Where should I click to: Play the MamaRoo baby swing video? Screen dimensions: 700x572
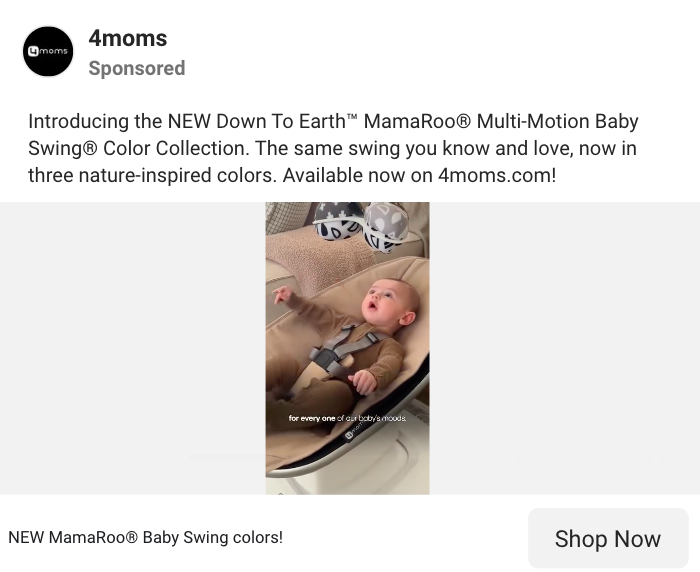pos(347,348)
